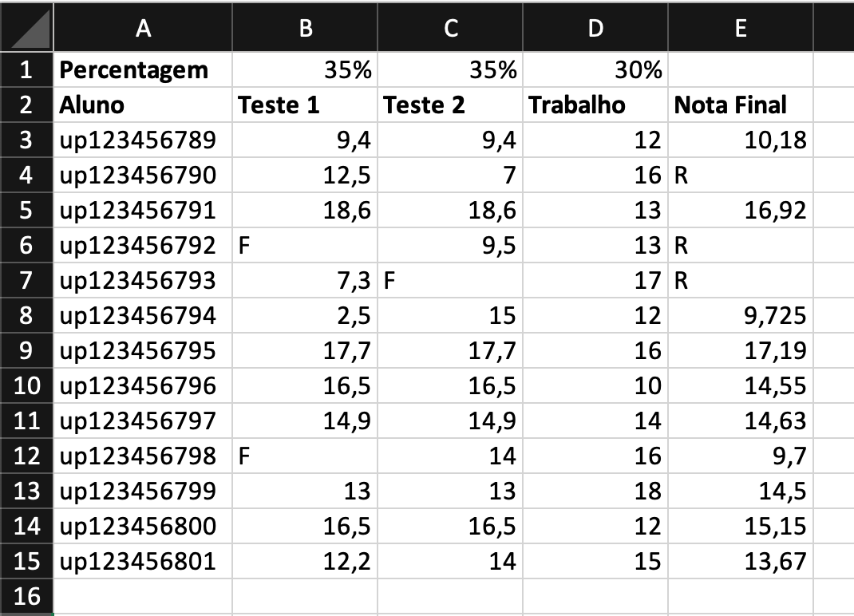Click the Teste 1 cell with value 2,5
854x616 pixels.
(x=305, y=315)
